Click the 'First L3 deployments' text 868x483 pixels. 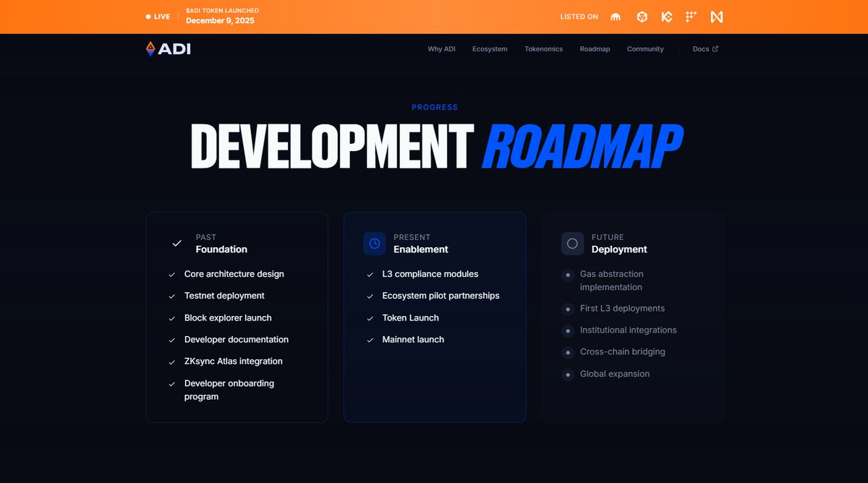point(622,309)
